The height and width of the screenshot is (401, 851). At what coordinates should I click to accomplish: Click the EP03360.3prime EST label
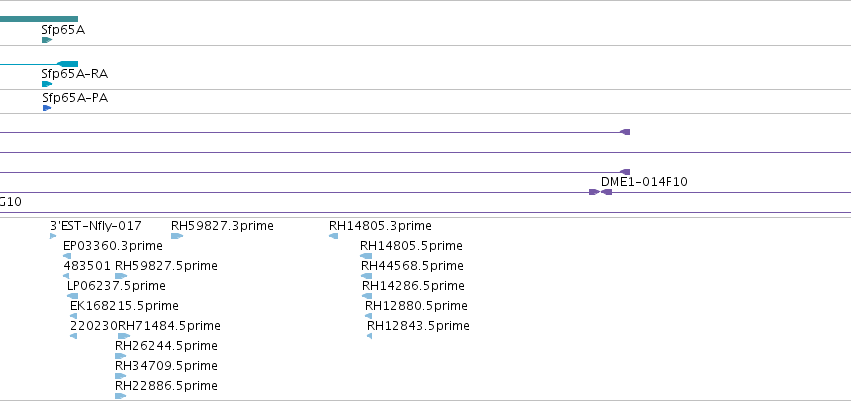pyautogui.click(x=112, y=246)
